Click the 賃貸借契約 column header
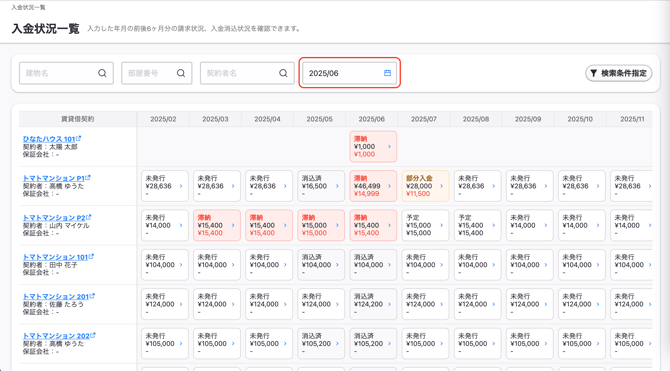The height and width of the screenshot is (371, 670). click(x=78, y=119)
